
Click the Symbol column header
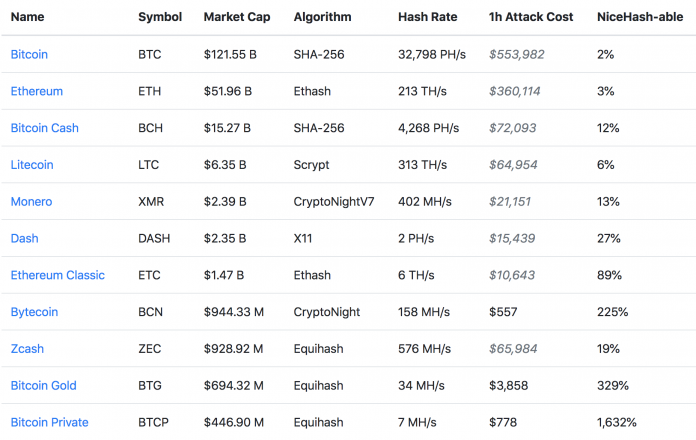pos(160,17)
